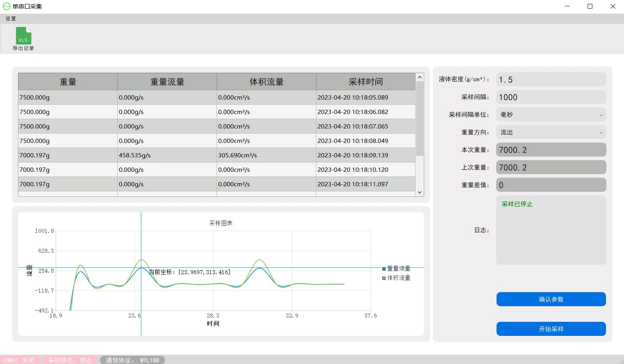Click the 体积流量 column header

(267, 82)
